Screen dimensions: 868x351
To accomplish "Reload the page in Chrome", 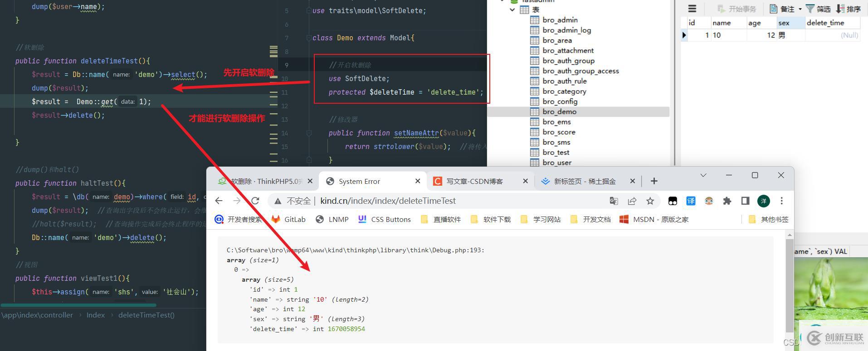I will (255, 201).
